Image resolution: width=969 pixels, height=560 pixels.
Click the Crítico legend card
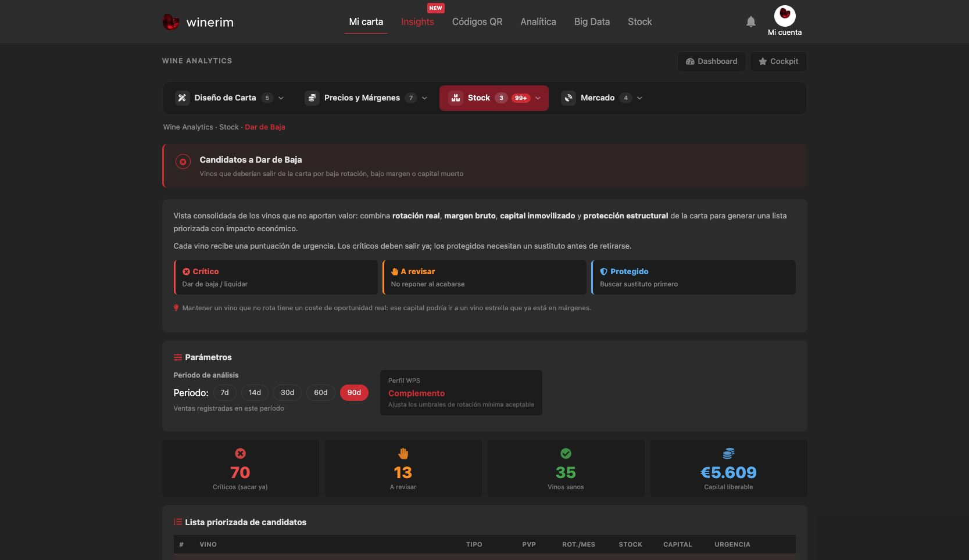(276, 277)
